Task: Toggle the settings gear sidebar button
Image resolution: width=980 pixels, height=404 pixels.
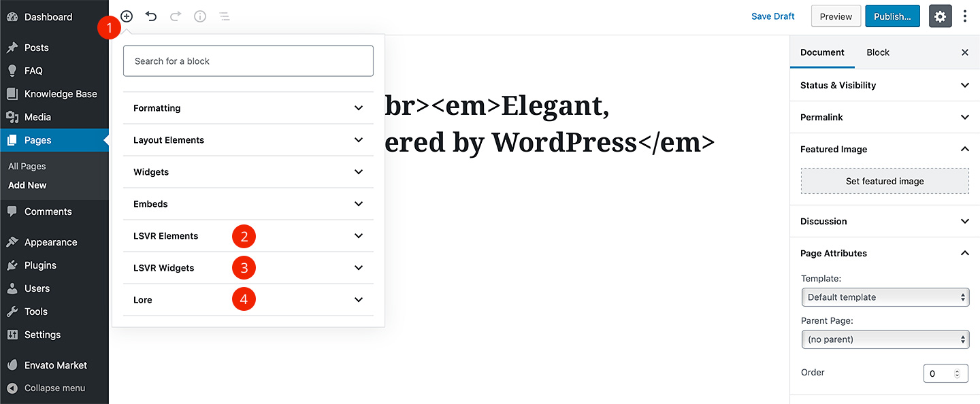Action: tap(940, 16)
